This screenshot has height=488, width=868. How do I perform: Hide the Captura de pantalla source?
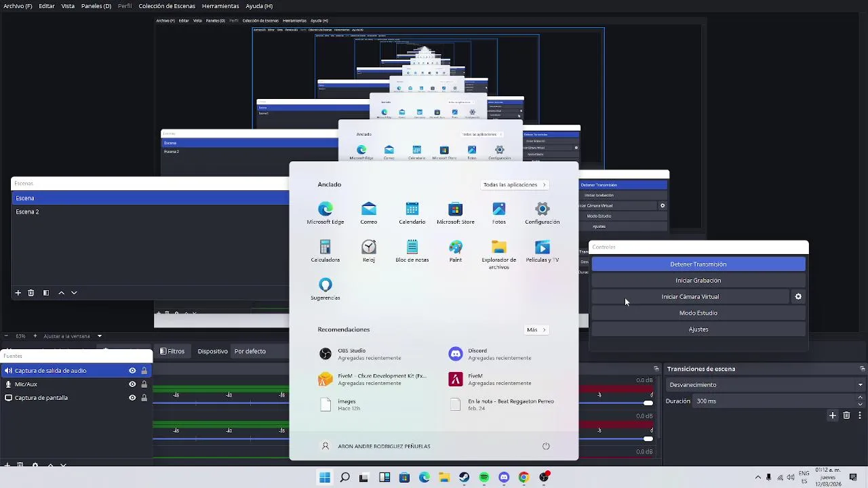pos(132,398)
